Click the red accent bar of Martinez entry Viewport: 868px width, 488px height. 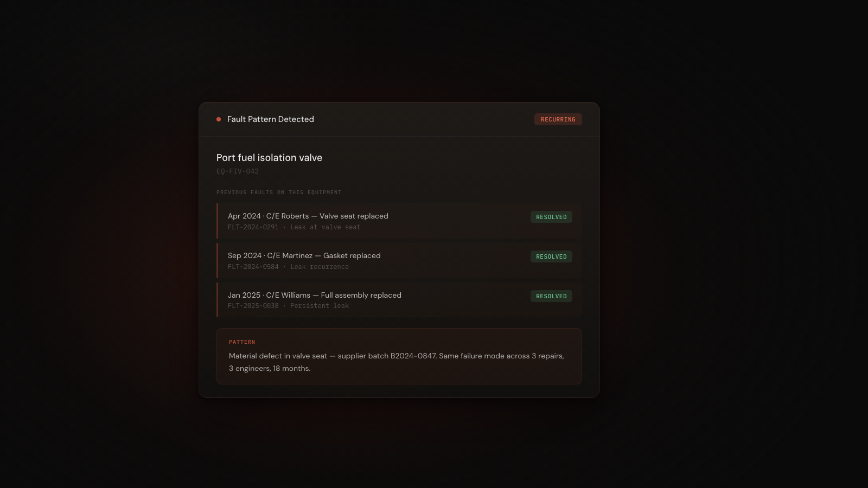click(218, 260)
